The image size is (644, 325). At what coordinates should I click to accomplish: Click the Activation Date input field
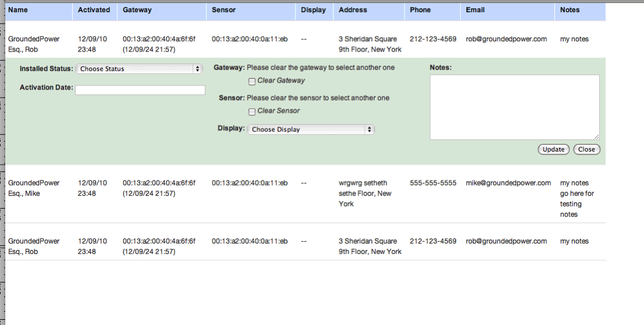click(x=140, y=90)
